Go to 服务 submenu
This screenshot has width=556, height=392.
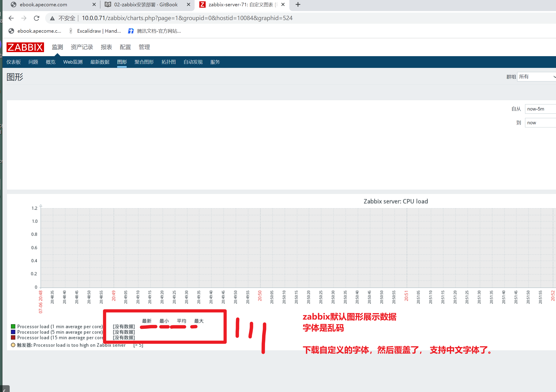(x=215, y=62)
